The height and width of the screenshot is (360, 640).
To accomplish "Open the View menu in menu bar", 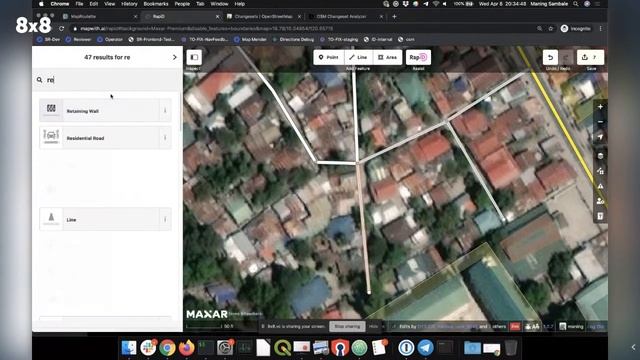I will pyautogui.click(x=109, y=4).
